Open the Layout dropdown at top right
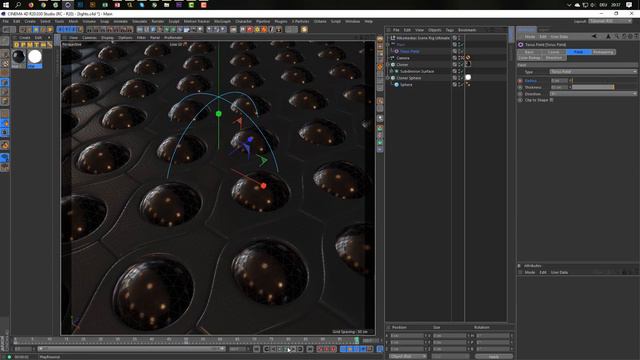 coord(610,21)
